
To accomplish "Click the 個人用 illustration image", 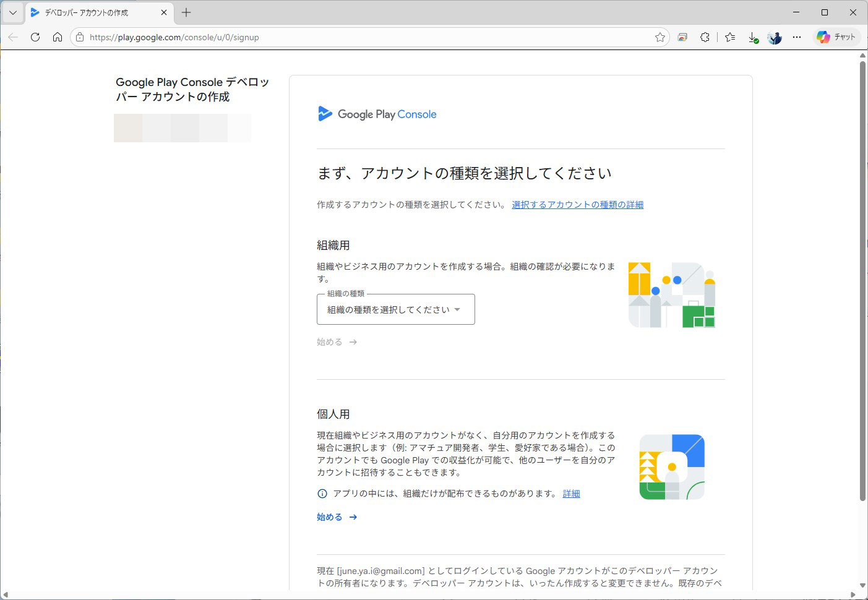I will click(x=672, y=467).
